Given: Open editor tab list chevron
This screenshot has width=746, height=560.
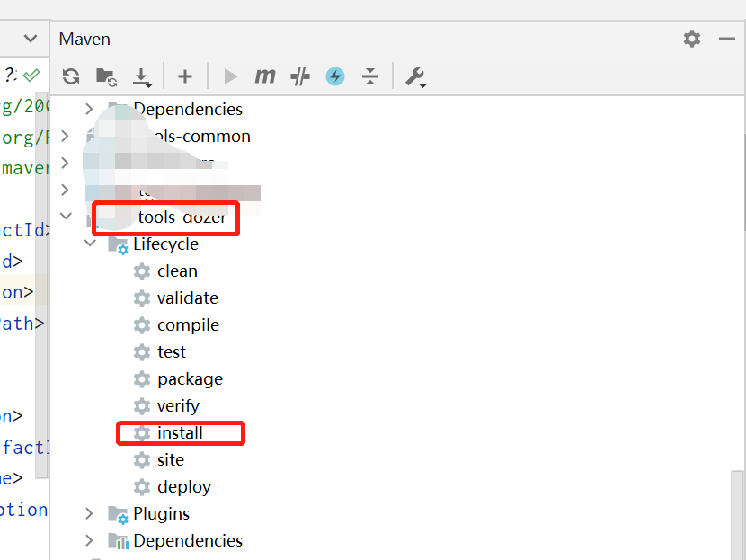Looking at the screenshot, I should (31, 38).
